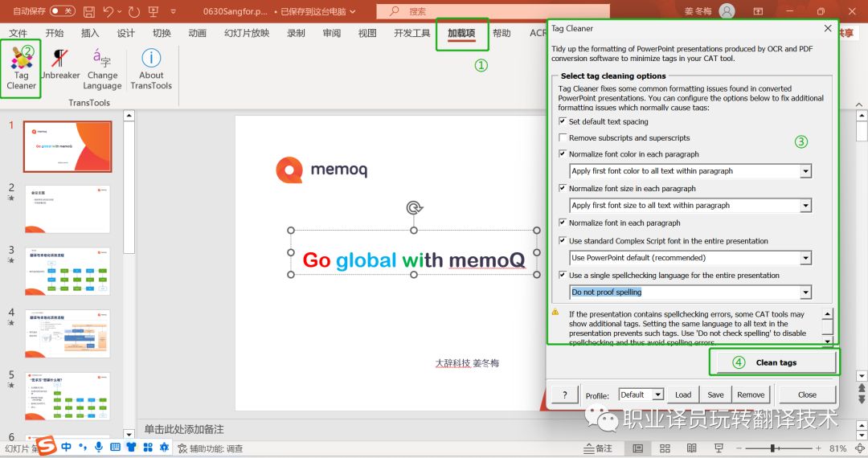868x458 pixels.
Task: Select slide 2 thumbnail
Action: 68,209
